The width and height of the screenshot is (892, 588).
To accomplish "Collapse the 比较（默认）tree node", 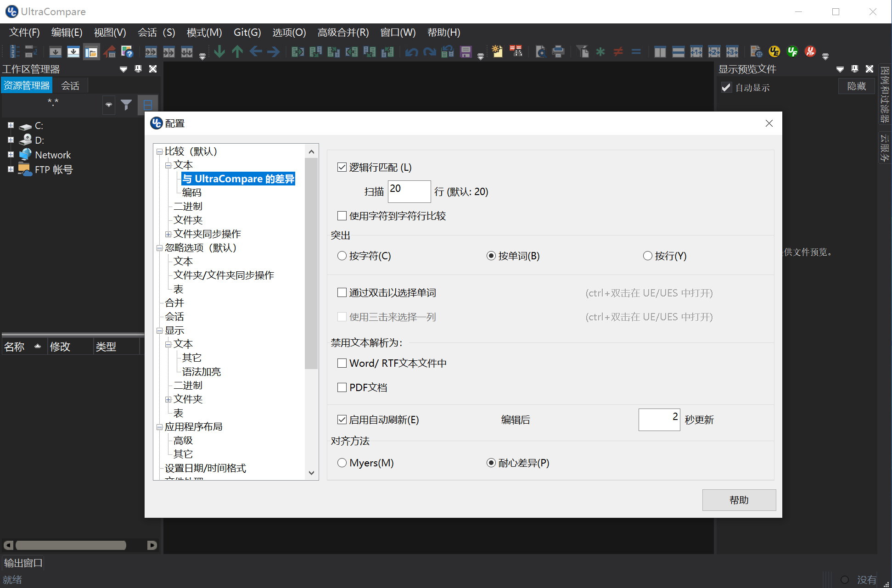I will [x=159, y=151].
